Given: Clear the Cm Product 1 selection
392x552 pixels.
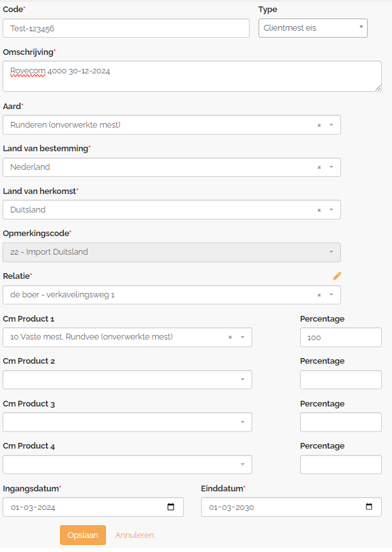Looking at the screenshot, I should coord(230,337).
